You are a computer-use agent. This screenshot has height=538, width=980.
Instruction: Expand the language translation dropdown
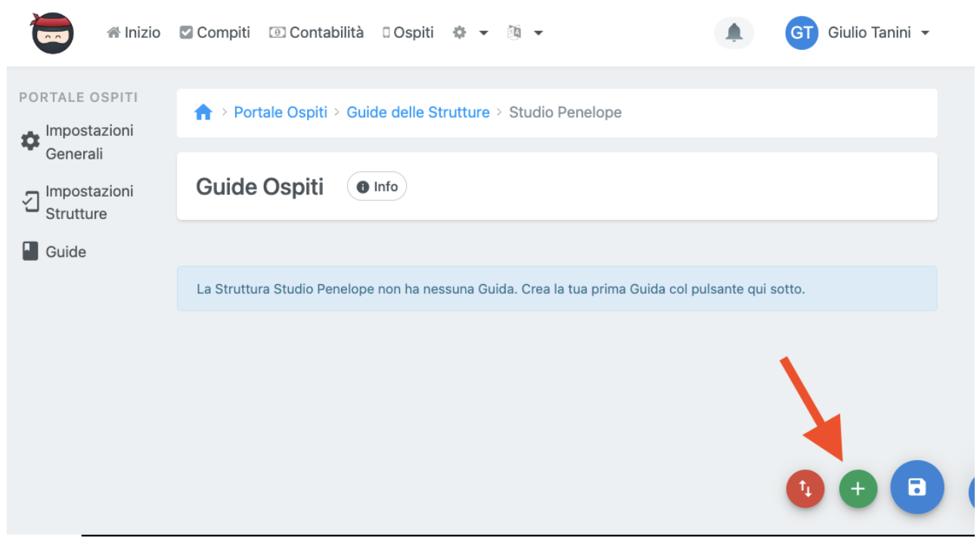[x=525, y=32]
